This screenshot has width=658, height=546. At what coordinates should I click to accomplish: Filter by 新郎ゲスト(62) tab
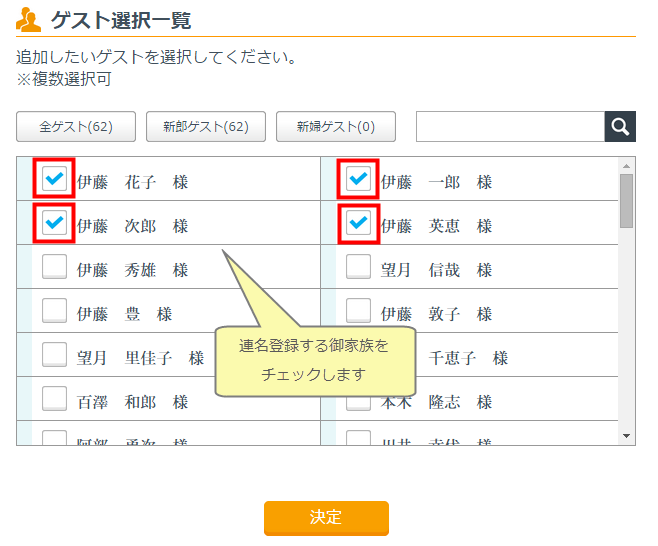coord(205,127)
